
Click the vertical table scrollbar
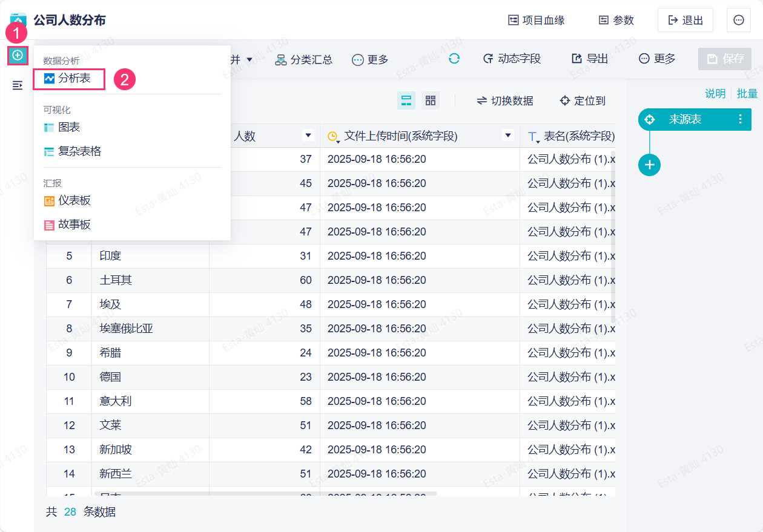[613, 236]
